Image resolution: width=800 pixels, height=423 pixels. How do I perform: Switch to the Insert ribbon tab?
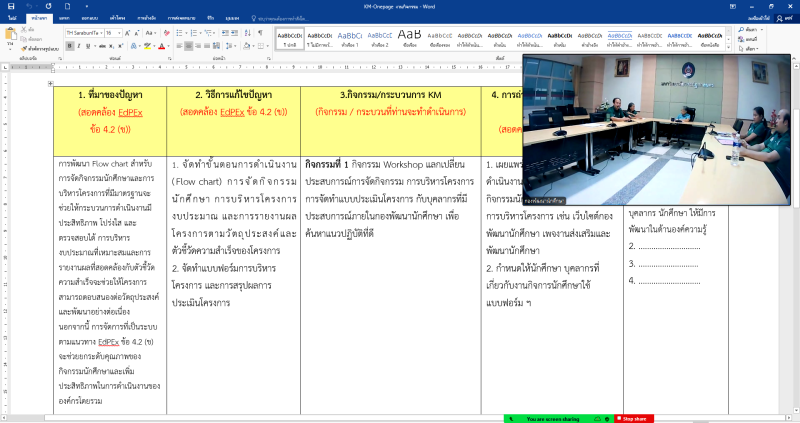point(64,18)
